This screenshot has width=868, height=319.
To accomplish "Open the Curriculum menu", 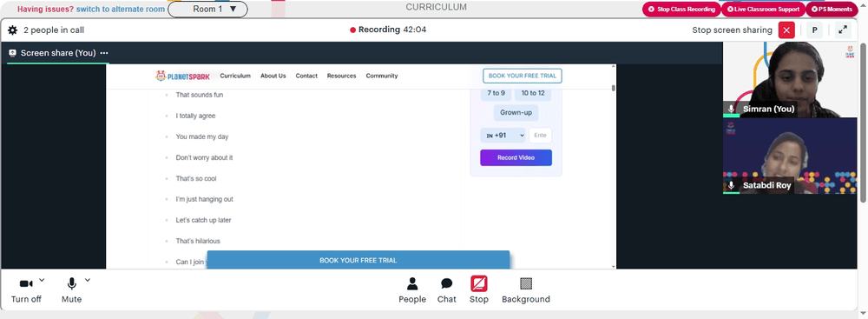I will coord(235,76).
